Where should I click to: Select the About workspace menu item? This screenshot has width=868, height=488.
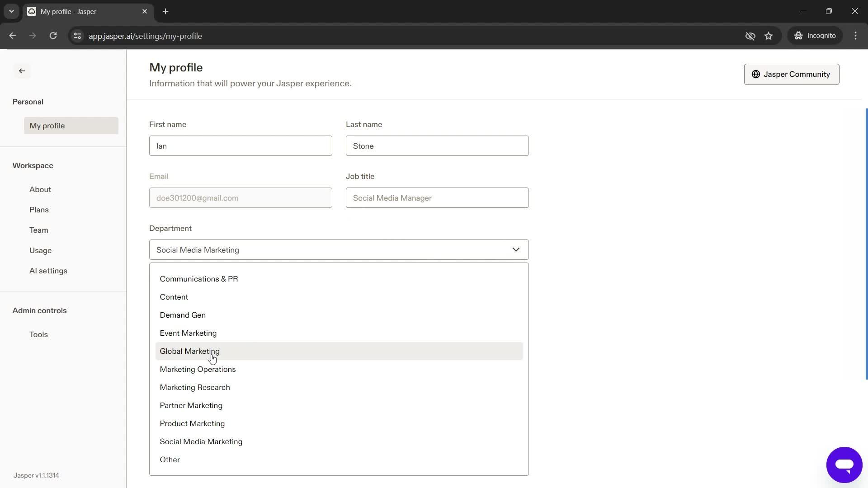(x=41, y=189)
